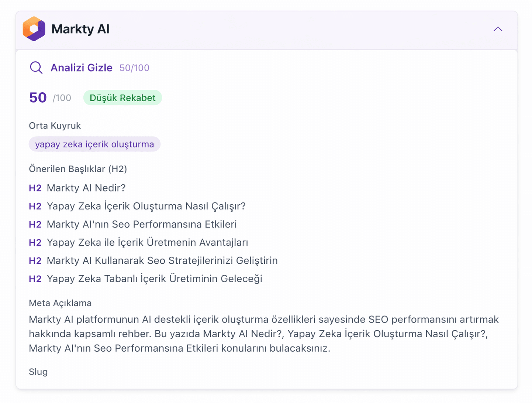The height and width of the screenshot is (403, 532).
Task: Choose Markty AI'nın Seo Performansına Etkileri heading
Action: (x=142, y=224)
